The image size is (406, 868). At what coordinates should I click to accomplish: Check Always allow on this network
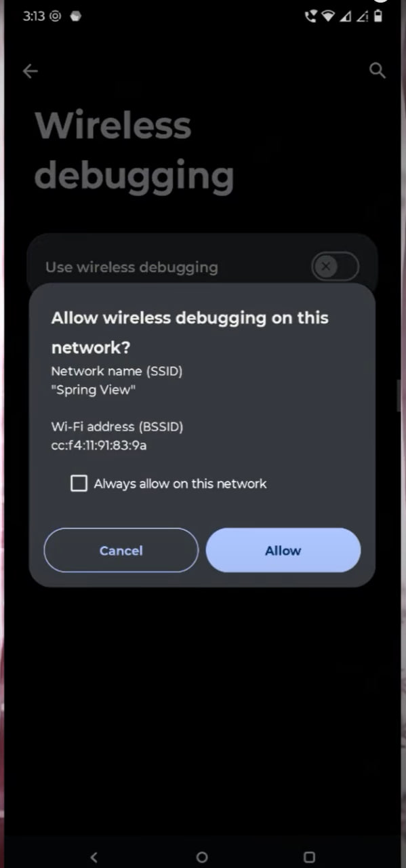pyautogui.click(x=79, y=484)
